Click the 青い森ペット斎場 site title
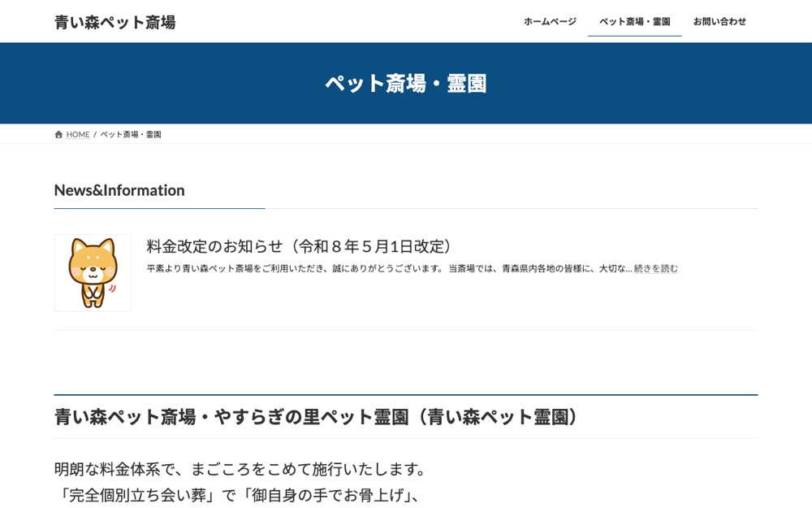Viewport: 812px width, 508px height. [x=115, y=22]
